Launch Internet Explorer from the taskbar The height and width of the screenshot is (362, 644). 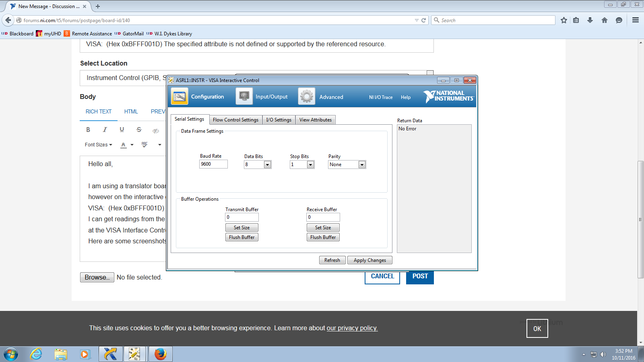(x=36, y=354)
